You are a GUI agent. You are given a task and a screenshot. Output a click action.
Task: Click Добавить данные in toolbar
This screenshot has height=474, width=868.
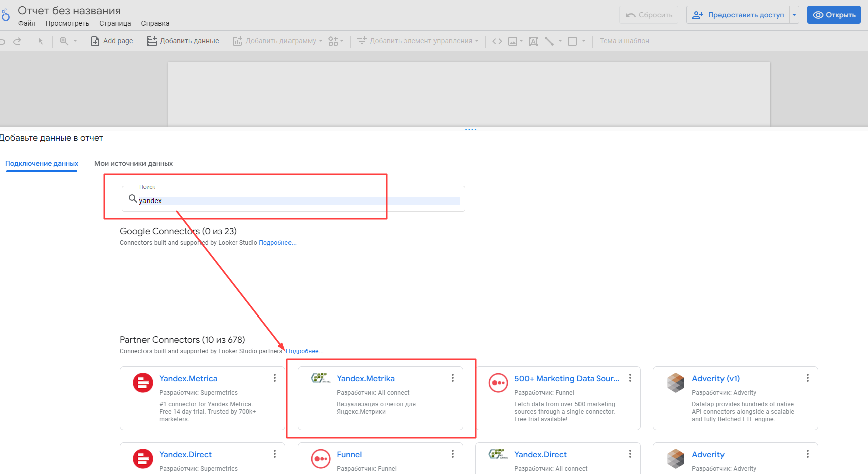click(183, 41)
